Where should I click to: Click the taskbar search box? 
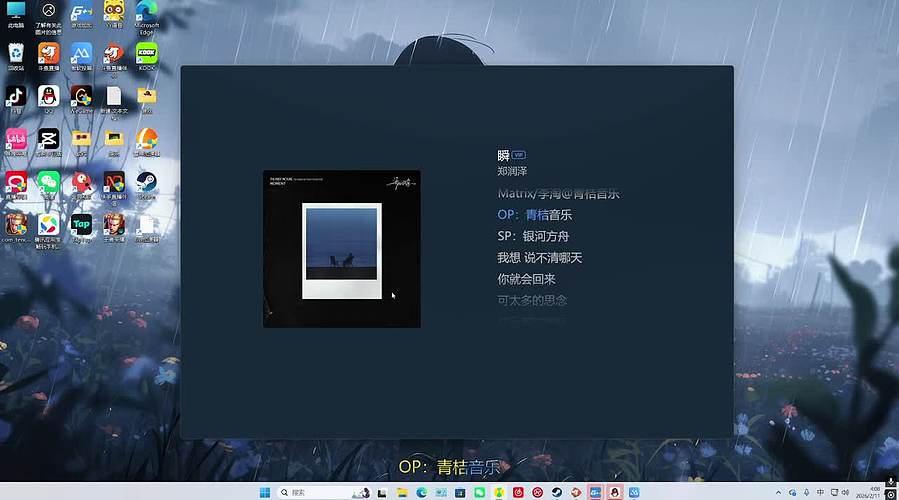click(325, 493)
